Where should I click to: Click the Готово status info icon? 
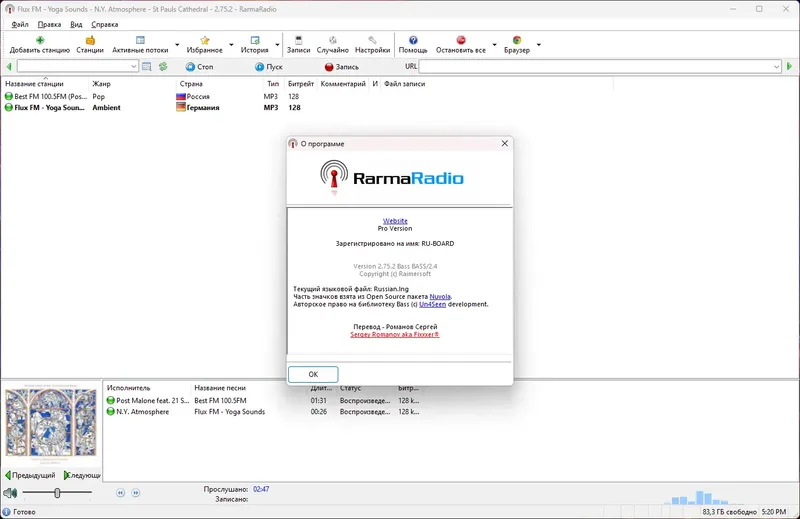7,511
